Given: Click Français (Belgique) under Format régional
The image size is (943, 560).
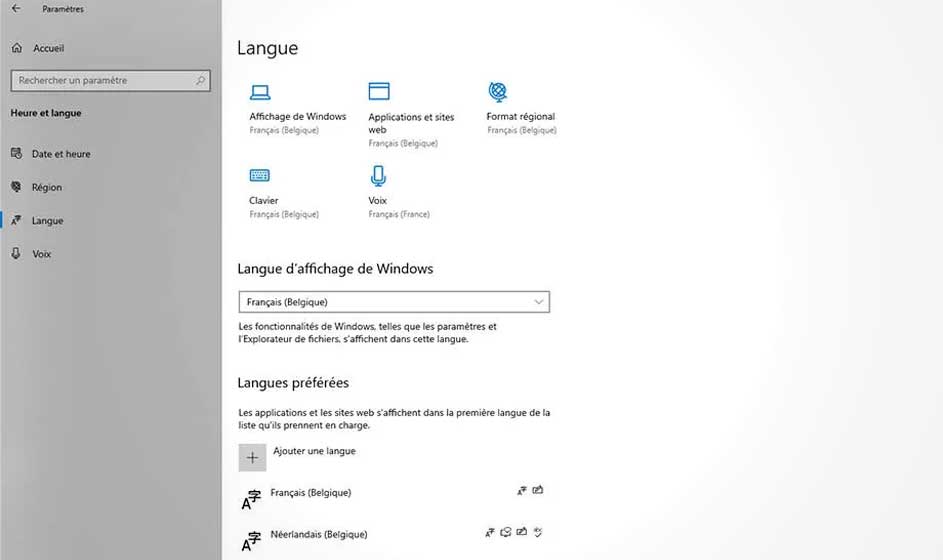Looking at the screenshot, I should click(522, 130).
